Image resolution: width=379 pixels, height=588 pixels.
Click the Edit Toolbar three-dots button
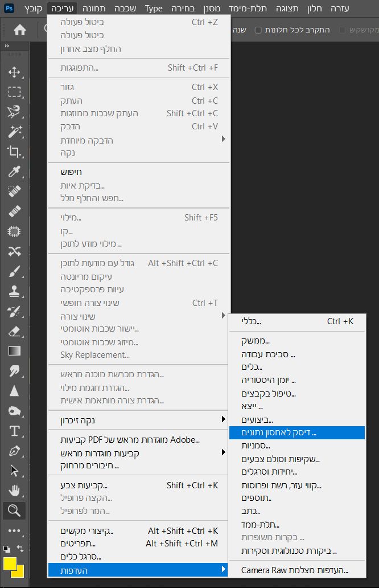coord(14,531)
